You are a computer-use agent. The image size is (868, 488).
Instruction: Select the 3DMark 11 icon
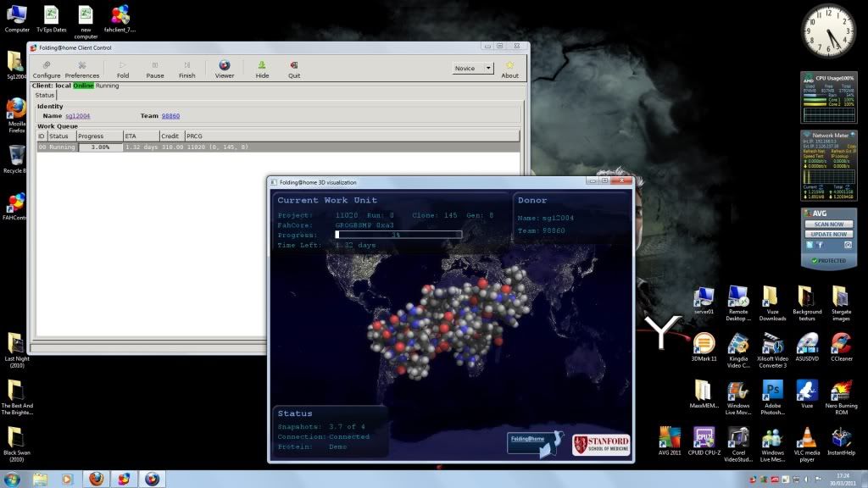tap(704, 347)
